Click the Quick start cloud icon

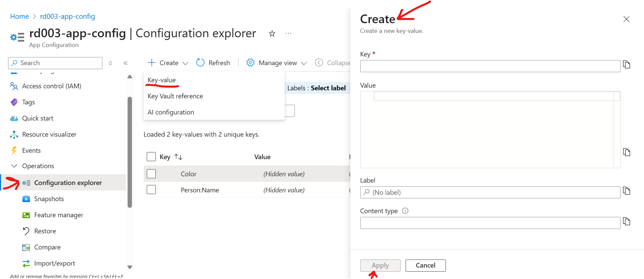coord(14,119)
